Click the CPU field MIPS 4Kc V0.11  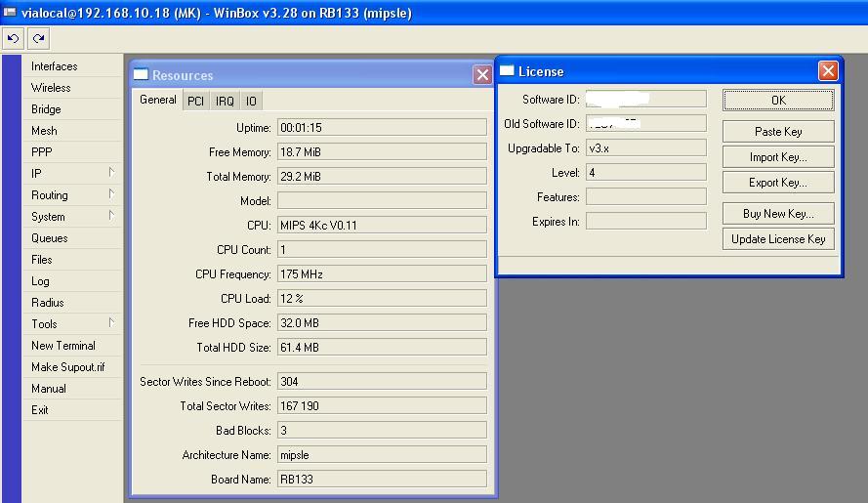tap(382, 225)
